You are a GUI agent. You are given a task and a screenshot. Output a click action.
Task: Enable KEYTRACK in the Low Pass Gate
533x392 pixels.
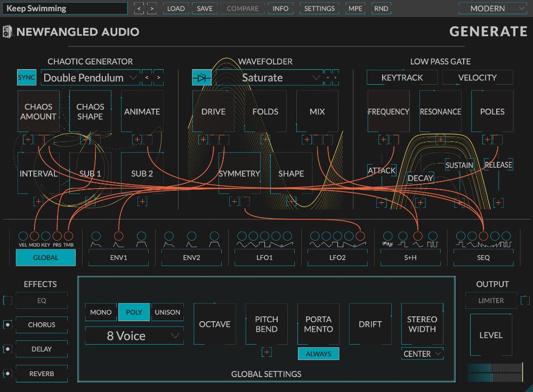tap(401, 77)
